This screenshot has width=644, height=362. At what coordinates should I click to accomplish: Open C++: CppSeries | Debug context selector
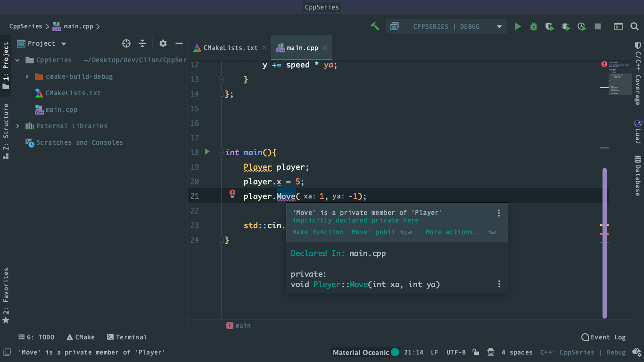coord(583,352)
